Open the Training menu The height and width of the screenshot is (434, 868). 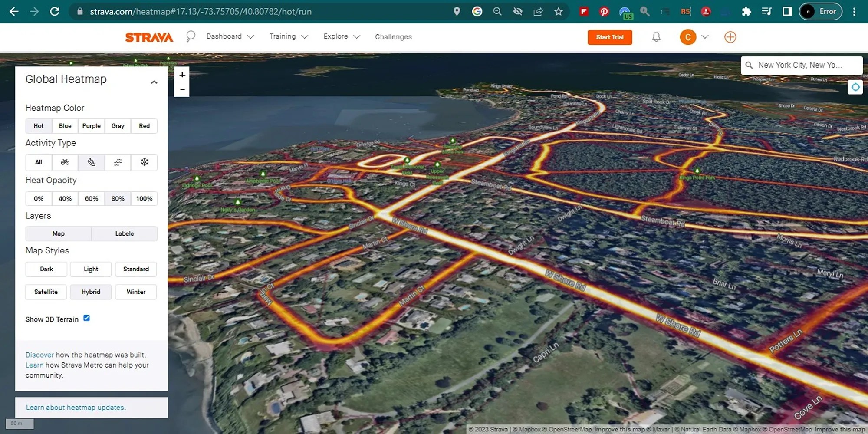tap(288, 36)
